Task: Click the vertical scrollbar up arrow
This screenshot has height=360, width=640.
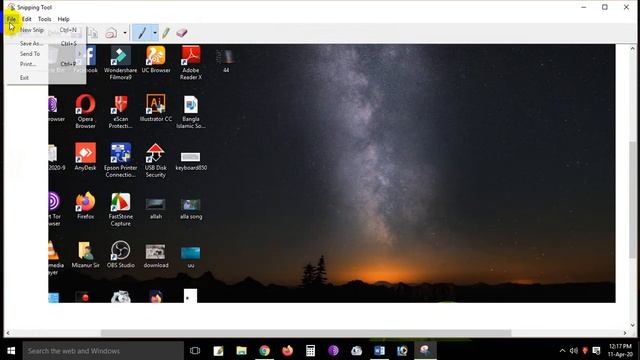Action: pyautogui.click(x=632, y=48)
